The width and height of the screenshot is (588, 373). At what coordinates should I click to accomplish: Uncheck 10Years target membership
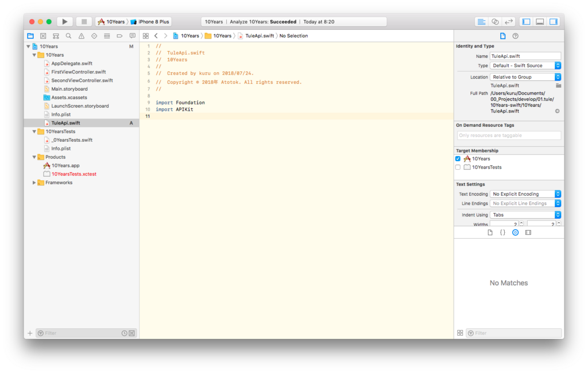pyautogui.click(x=458, y=158)
